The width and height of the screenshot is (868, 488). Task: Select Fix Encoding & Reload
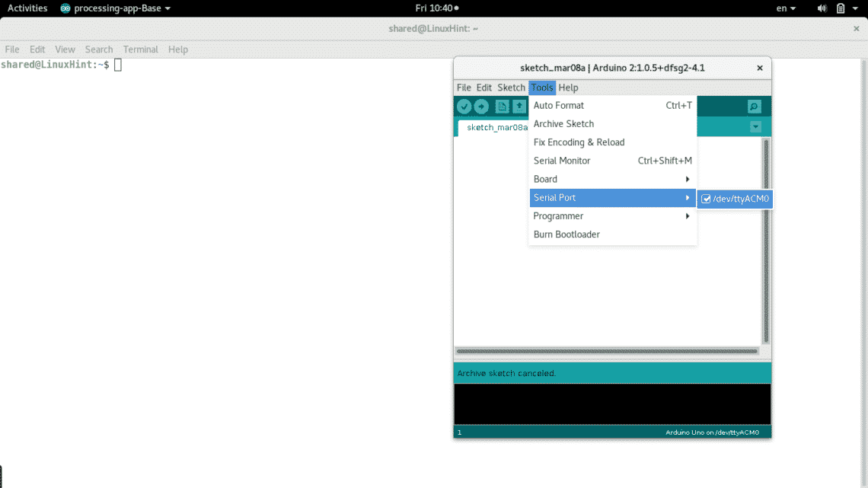[613, 142]
